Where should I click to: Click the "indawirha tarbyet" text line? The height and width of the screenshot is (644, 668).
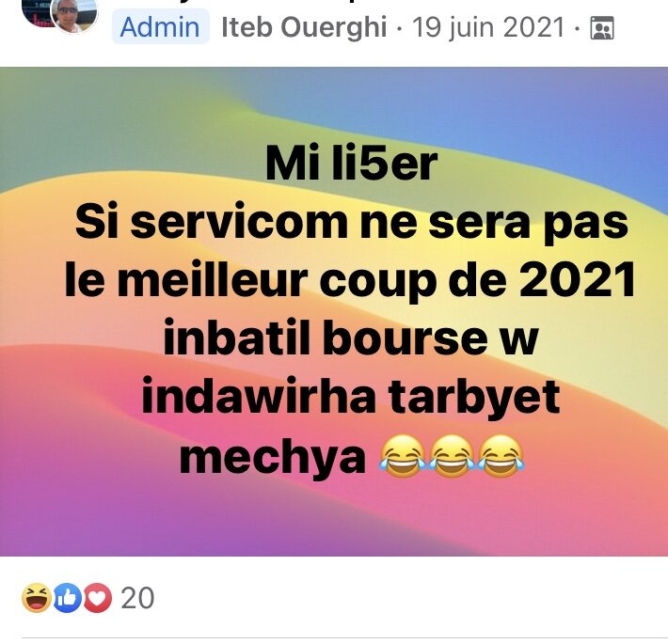350,398
